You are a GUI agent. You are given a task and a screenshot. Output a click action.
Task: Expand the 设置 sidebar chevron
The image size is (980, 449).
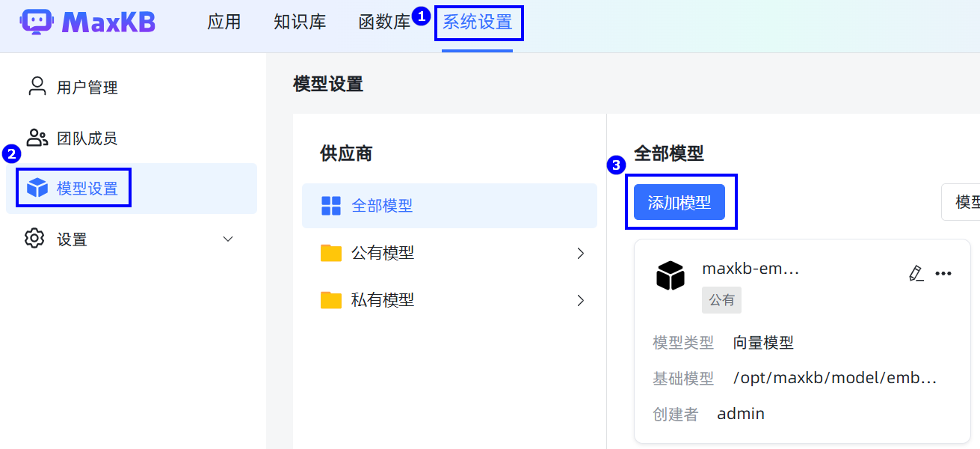(x=229, y=239)
